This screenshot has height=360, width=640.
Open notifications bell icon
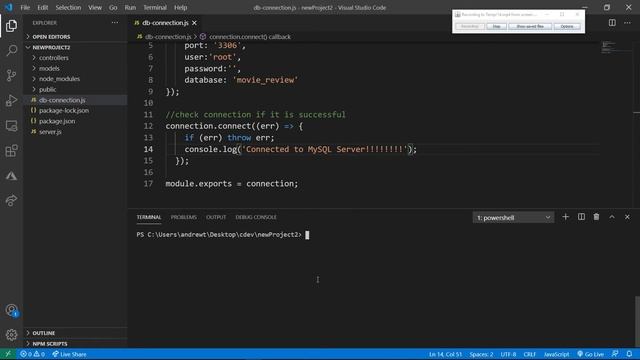point(629,354)
